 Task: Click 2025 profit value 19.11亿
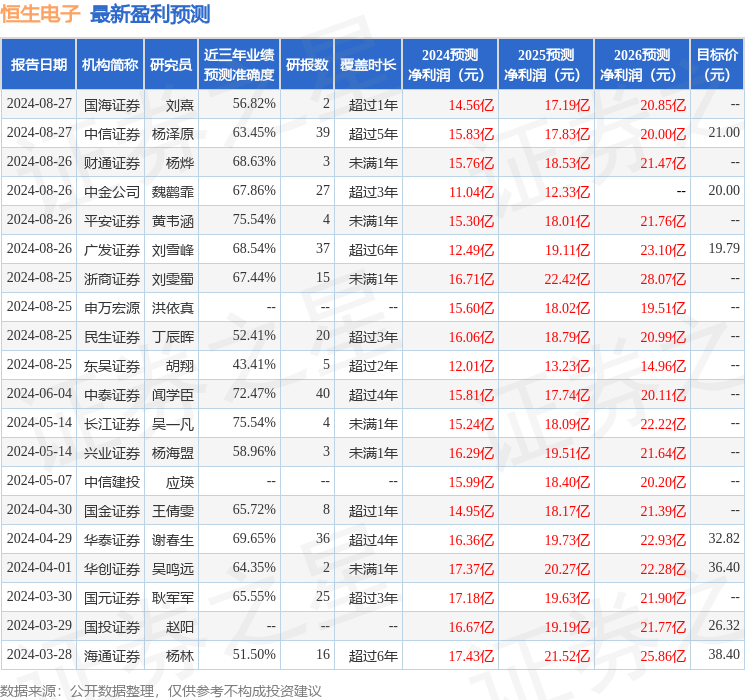567,250
